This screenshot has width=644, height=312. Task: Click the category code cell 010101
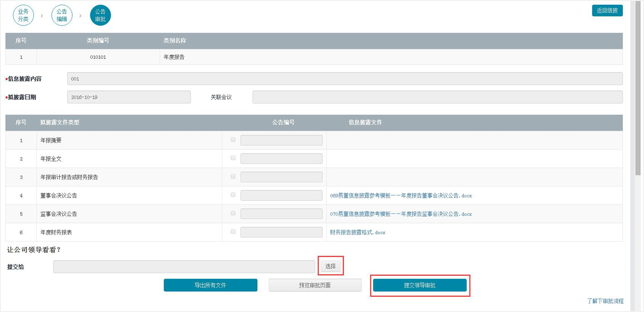pyautogui.click(x=98, y=57)
